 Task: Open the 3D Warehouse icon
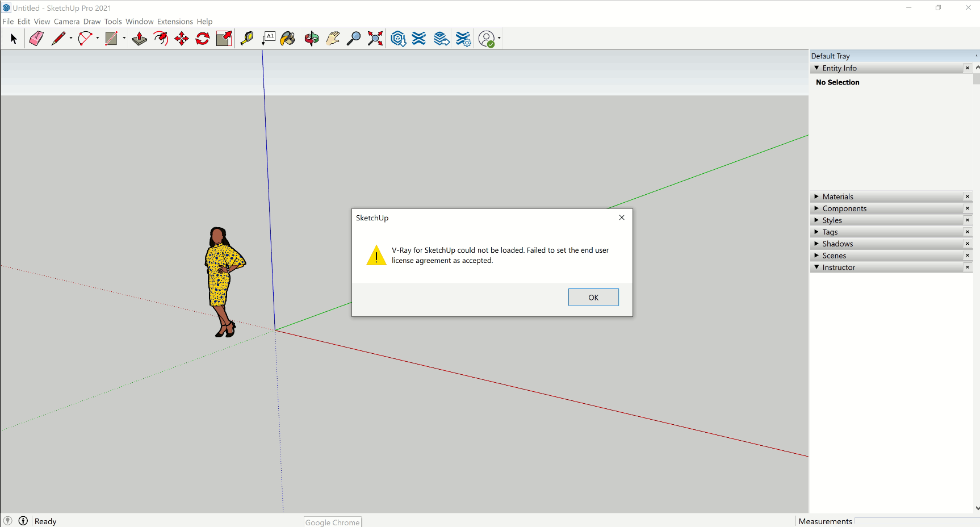[x=399, y=39]
